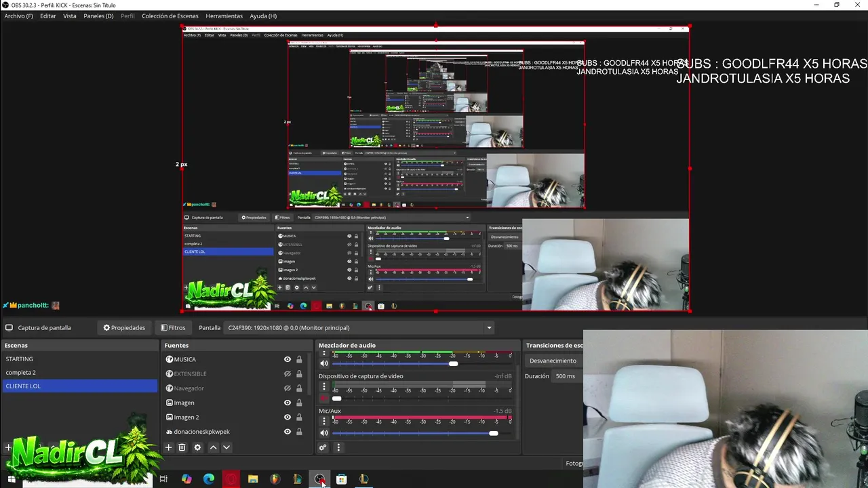Add a new source with plus icon
This screenshot has height=488, width=868.
pos(169,447)
